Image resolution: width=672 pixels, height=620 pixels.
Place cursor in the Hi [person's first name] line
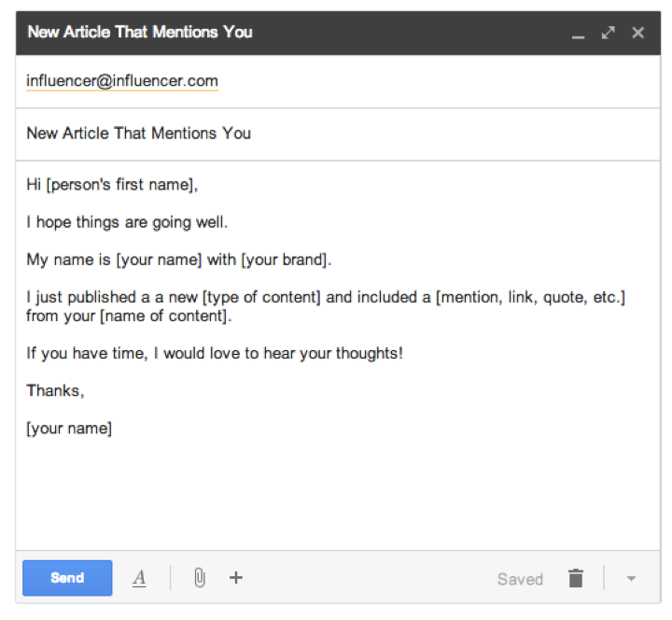(113, 185)
